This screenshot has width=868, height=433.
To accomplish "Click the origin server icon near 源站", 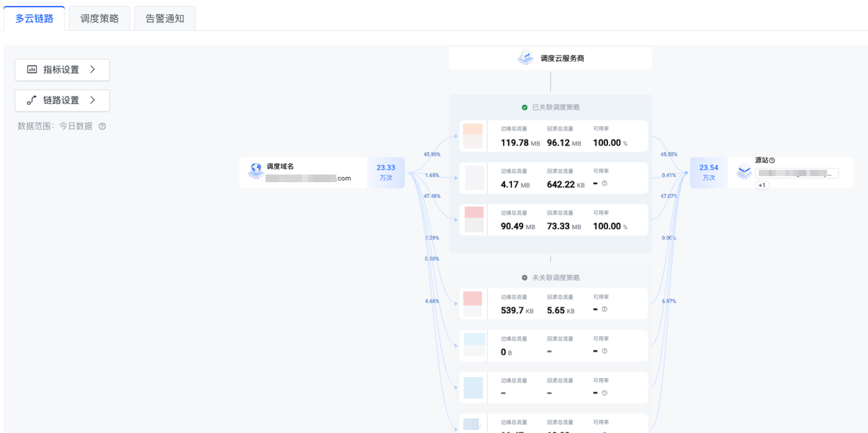I will [744, 172].
